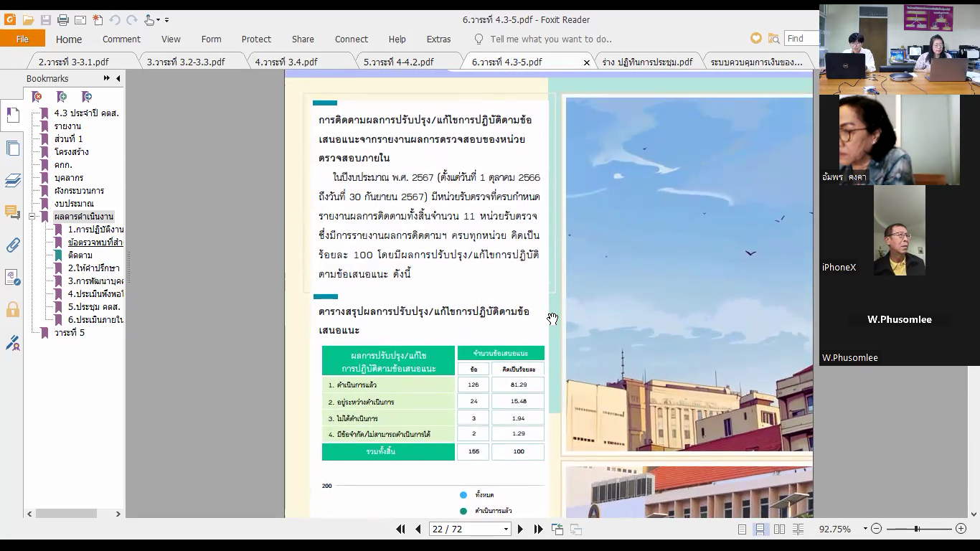Image resolution: width=980 pixels, height=551 pixels.
Task: Select the iPhoneX participant video tile
Action: (x=900, y=230)
